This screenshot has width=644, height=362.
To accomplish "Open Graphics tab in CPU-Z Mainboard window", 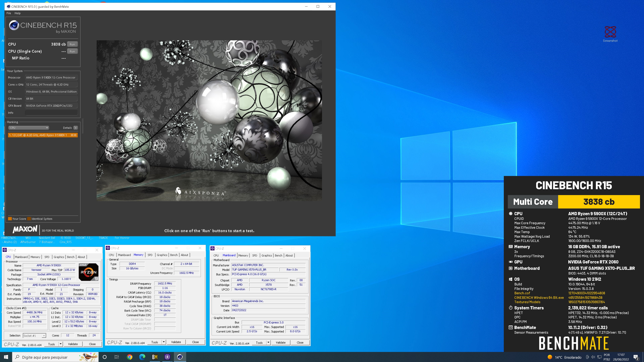I will pyautogui.click(x=267, y=255).
